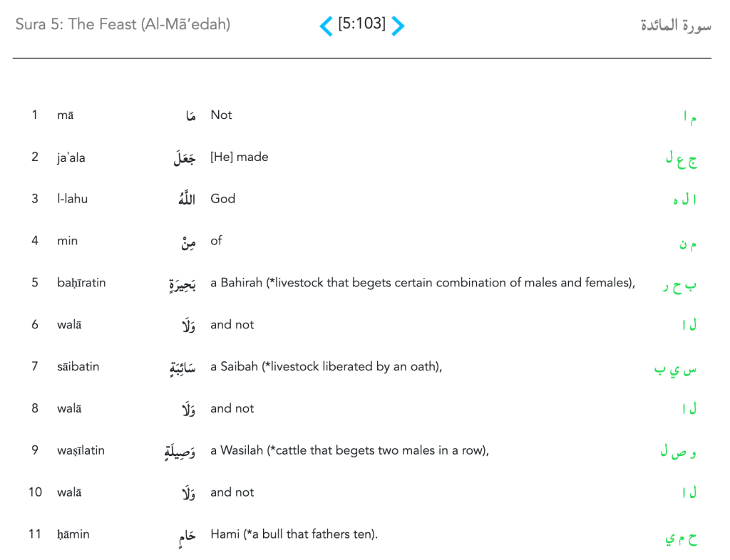This screenshot has width=730, height=560.
Task: Click the root letters in row 1 mā
Action: click(x=689, y=118)
